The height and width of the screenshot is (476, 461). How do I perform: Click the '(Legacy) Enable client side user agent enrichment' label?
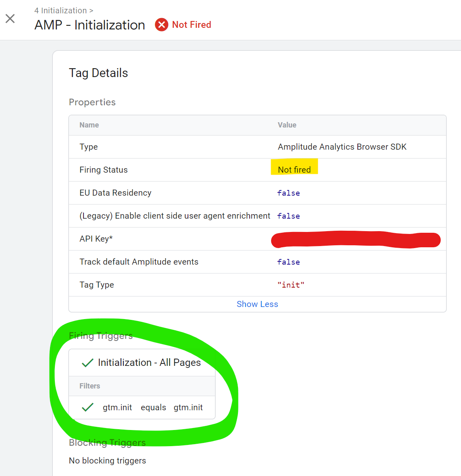click(175, 216)
